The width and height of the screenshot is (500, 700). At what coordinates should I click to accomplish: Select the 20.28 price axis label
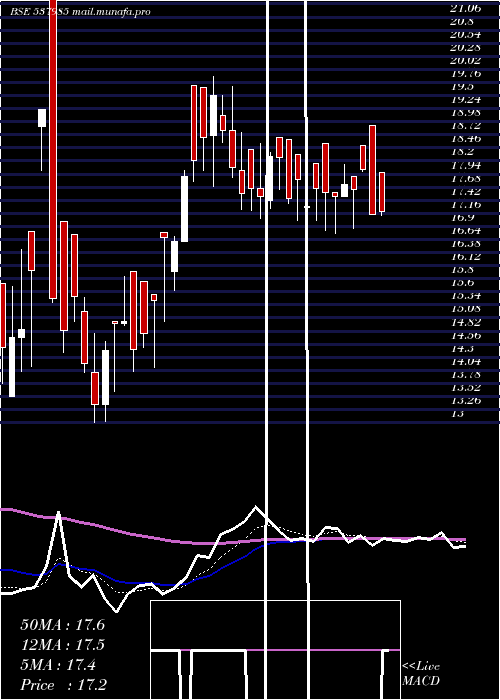point(465,47)
